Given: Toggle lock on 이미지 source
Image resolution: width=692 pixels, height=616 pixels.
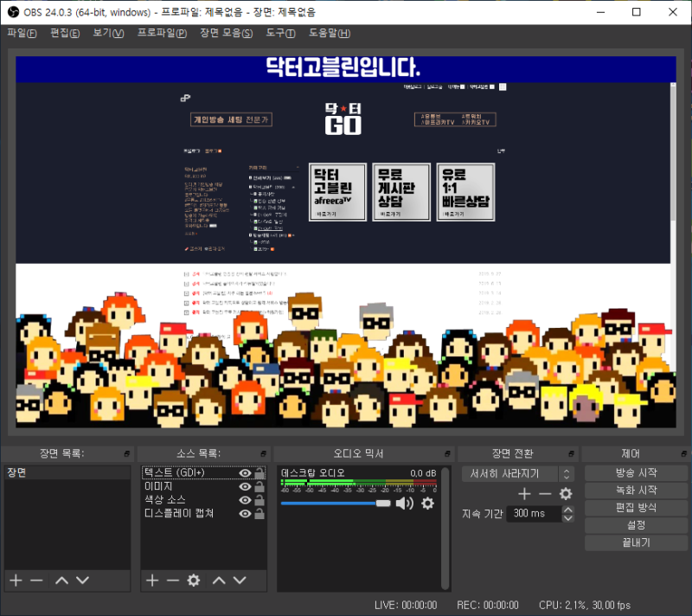Looking at the screenshot, I should 259,487.
